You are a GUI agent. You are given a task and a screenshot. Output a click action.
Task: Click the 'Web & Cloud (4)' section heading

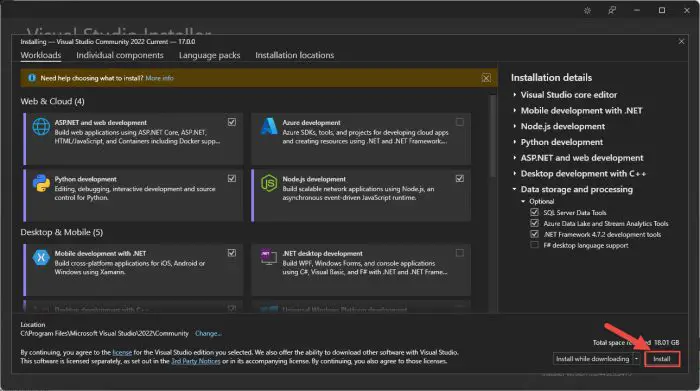pyautogui.click(x=52, y=101)
